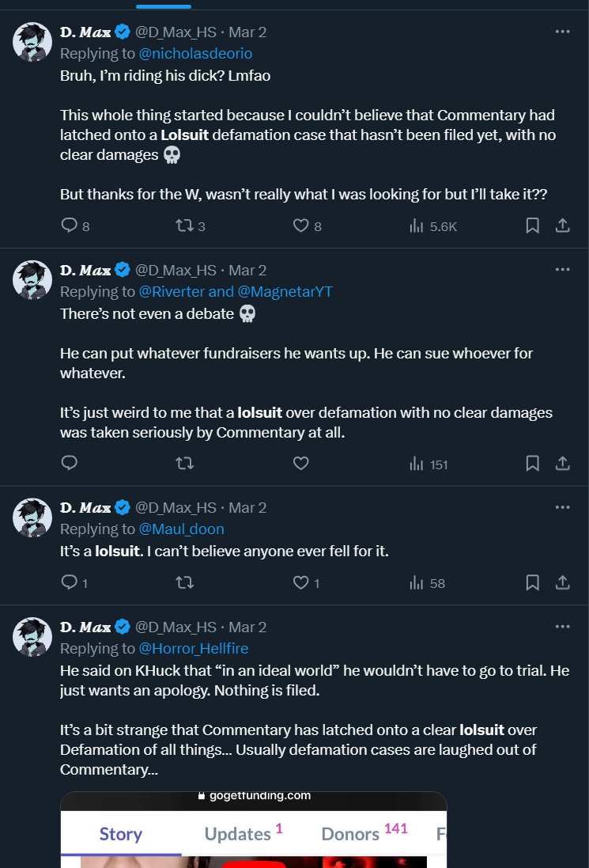
Task: Open D. Max avatar on first tweet
Action: tap(32, 41)
